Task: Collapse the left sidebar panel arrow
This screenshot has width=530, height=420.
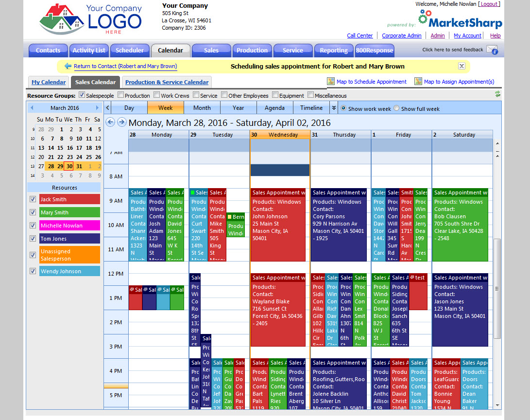Action: coord(108,108)
